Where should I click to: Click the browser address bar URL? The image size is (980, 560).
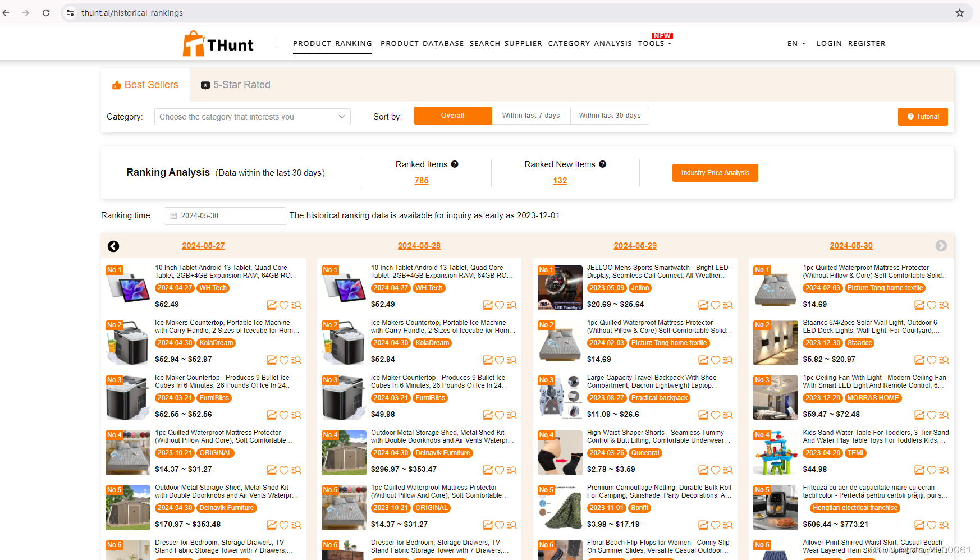tap(132, 13)
